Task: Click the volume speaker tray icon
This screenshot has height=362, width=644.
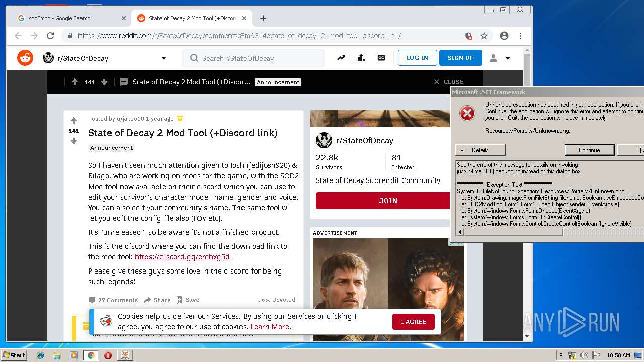Action: pyautogui.click(x=585, y=355)
